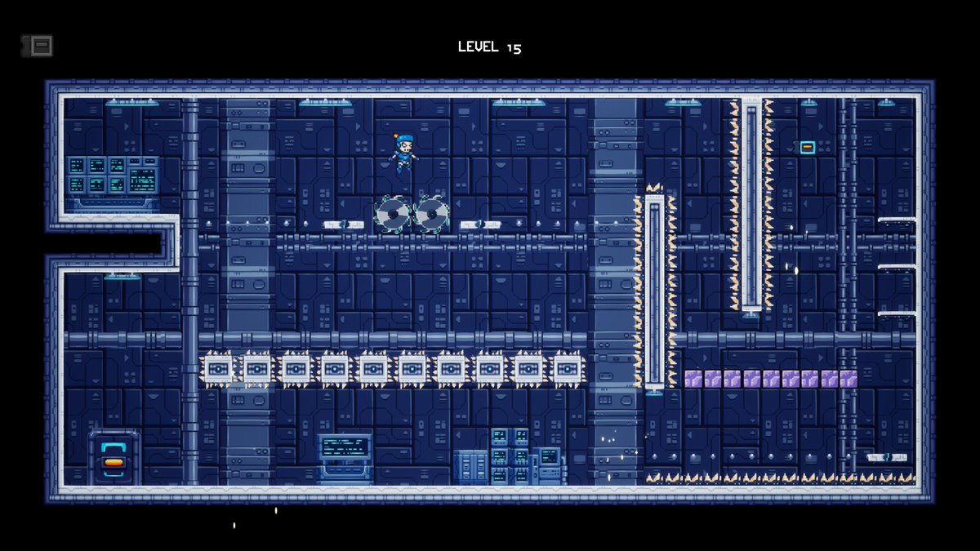
Task: Click the crate with glowing screen near bottom center
Action: (x=343, y=447)
